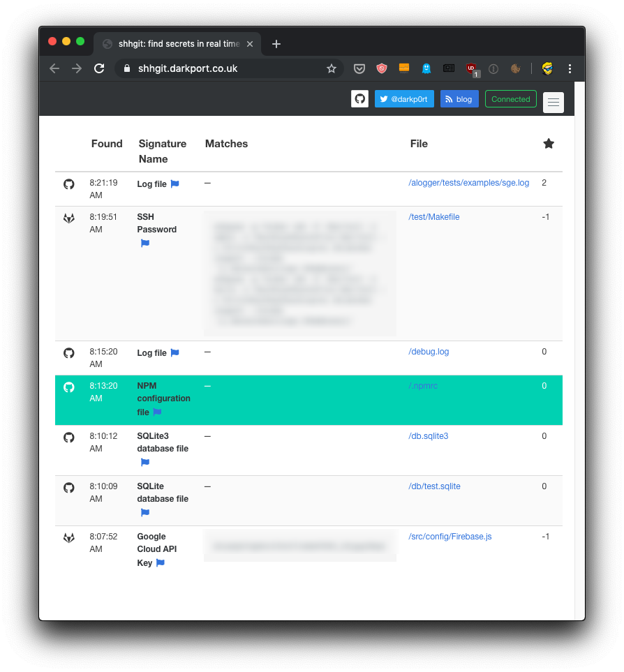Open the @darkp0rt Twitter button
Viewport: 624px width, 672px height.
pyautogui.click(x=404, y=99)
